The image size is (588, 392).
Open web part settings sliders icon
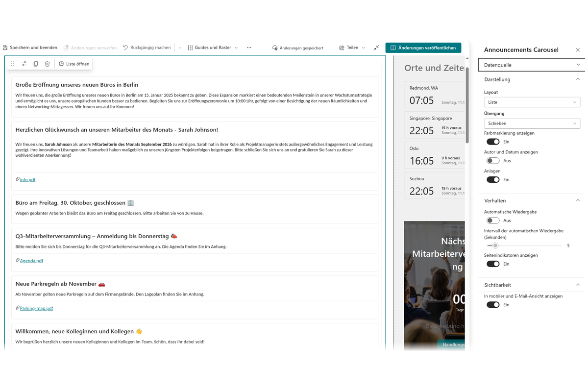[x=24, y=64]
